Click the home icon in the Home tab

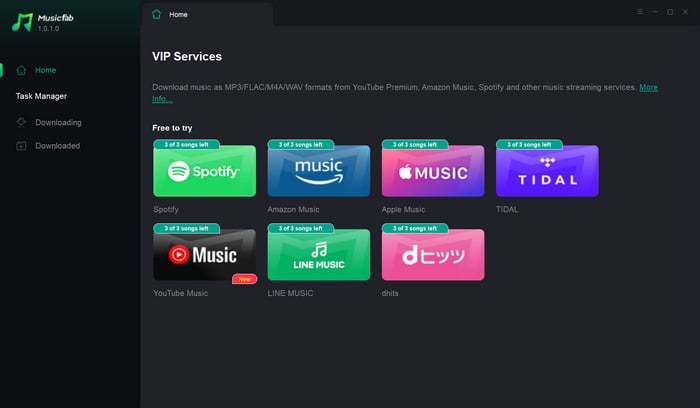click(156, 14)
